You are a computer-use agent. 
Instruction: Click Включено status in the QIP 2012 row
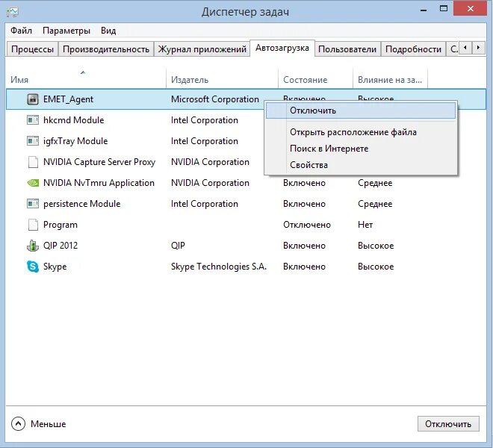click(304, 246)
